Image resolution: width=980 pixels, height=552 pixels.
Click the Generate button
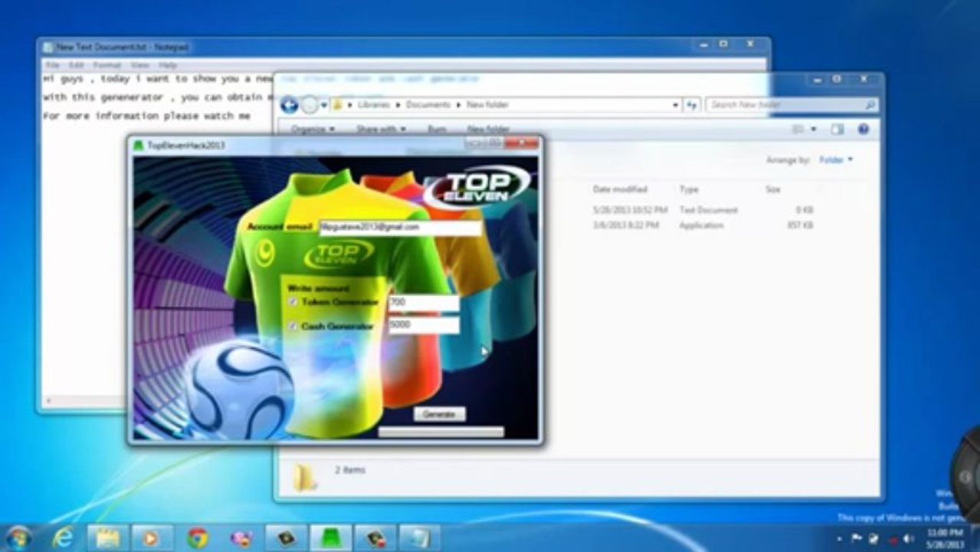(440, 414)
